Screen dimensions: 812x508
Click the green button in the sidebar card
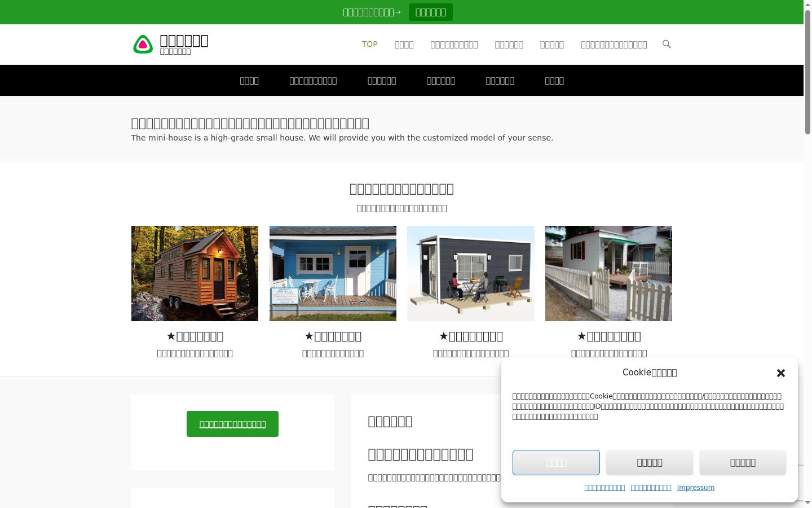(232, 424)
